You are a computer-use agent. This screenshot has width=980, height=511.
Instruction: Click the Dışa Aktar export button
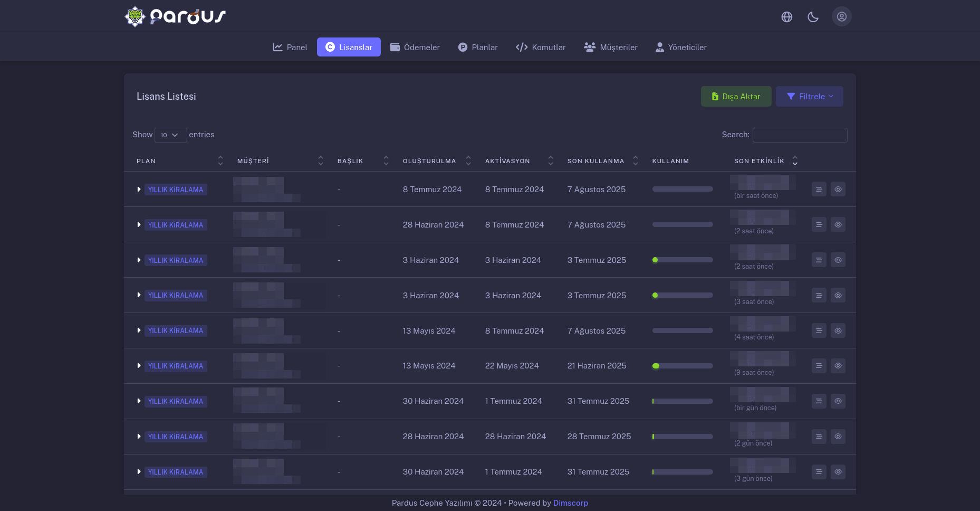(736, 97)
